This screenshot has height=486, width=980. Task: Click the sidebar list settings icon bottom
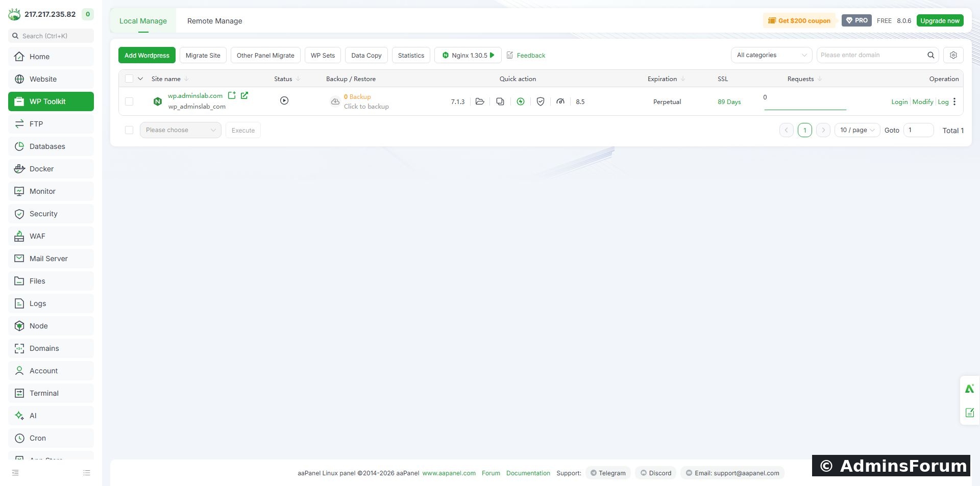coord(87,473)
